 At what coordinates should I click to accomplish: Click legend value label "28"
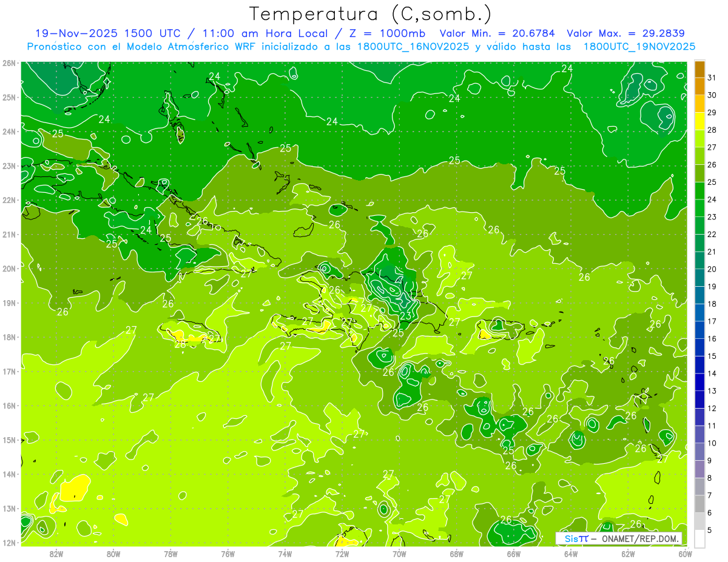coord(712,130)
